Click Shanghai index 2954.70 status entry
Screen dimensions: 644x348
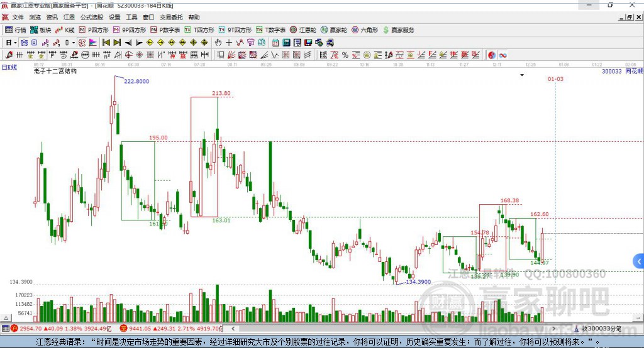pos(61,329)
